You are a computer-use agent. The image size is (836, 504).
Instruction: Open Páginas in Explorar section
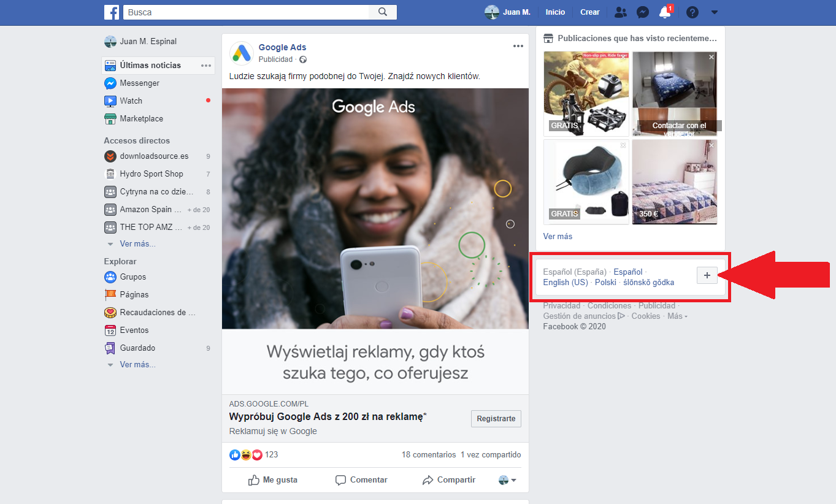[134, 295]
